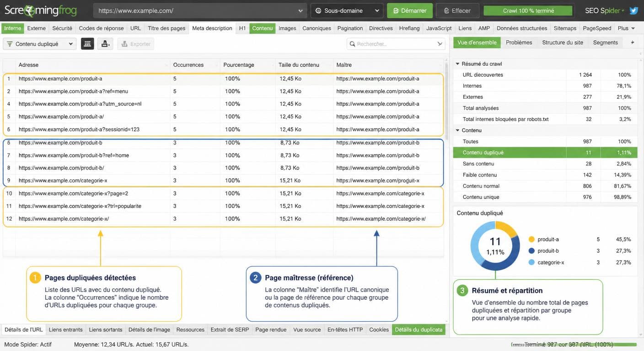Open the Sous-domaine mode dropdown
The height and width of the screenshot is (351, 644).
[347, 11]
